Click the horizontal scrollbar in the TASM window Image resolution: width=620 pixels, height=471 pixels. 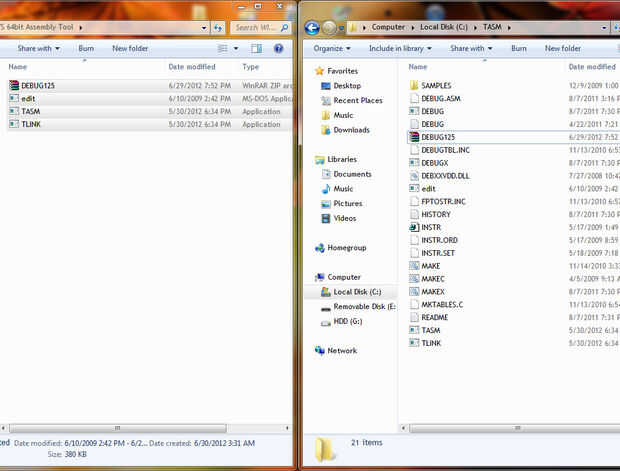(x=515, y=428)
